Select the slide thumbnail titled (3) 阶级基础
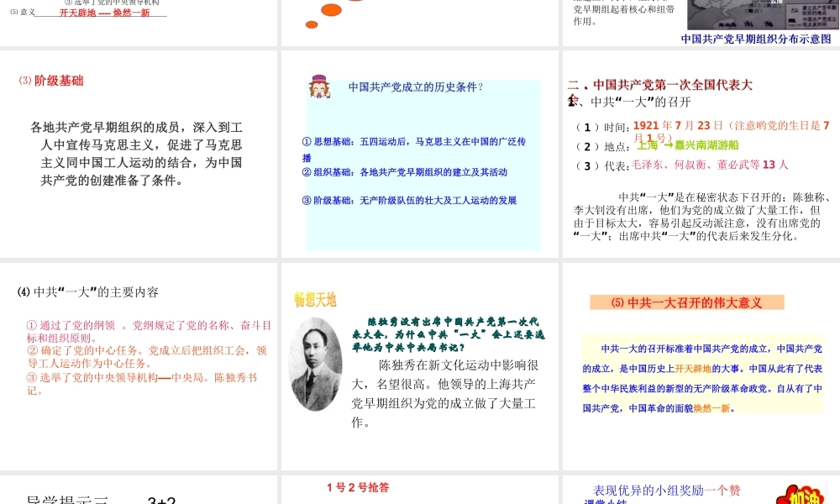Screen dimensions: 840x504 [139, 155]
